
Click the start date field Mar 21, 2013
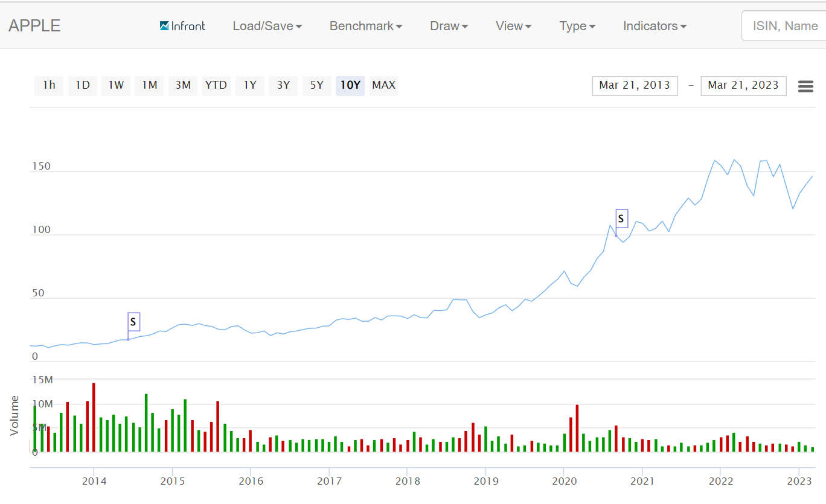[x=635, y=85]
